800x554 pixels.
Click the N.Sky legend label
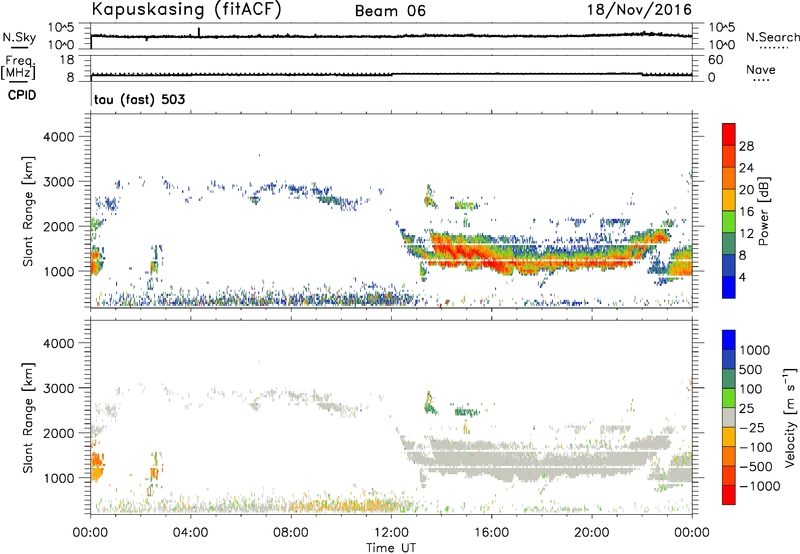tap(19, 37)
